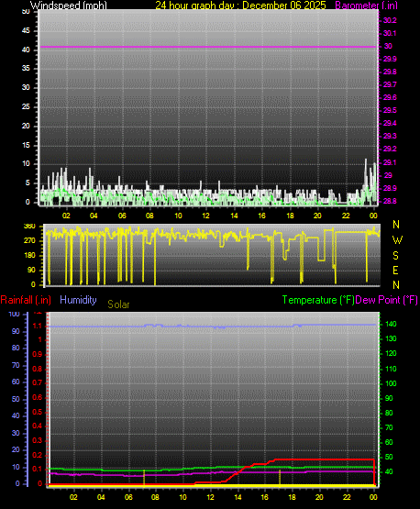Click the 29.5 barometer tick label
The image size is (420, 509).
coord(390,110)
